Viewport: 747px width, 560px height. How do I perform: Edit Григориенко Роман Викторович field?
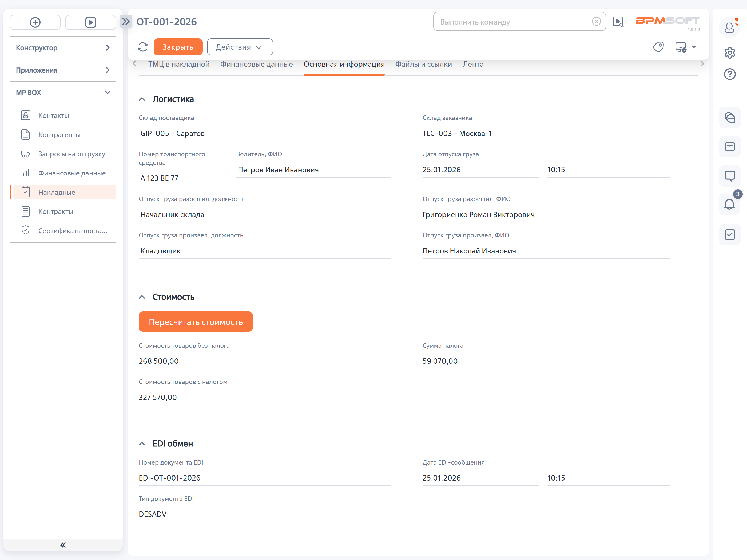pyautogui.click(x=546, y=215)
